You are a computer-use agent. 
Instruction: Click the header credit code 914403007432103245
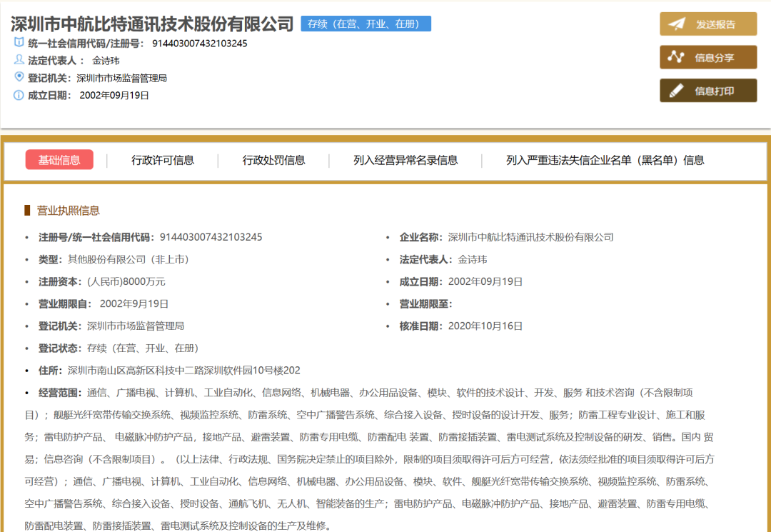pyautogui.click(x=200, y=44)
